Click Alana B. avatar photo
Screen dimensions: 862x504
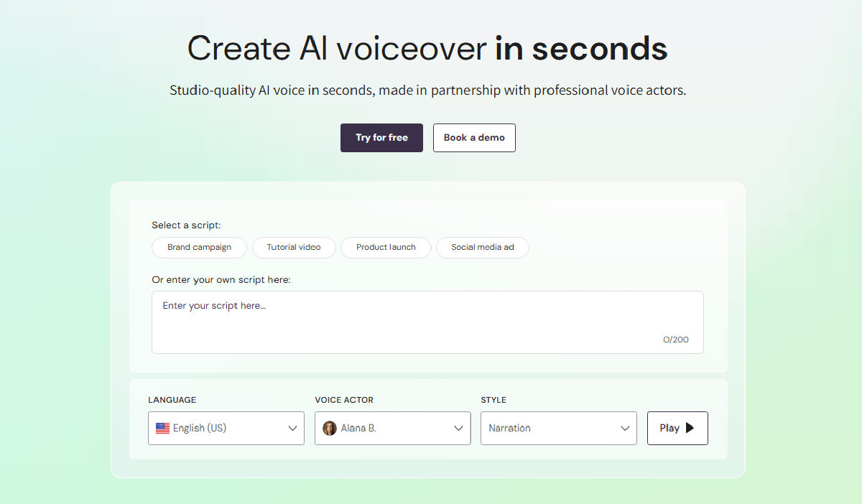pyautogui.click(x=330, y=428)
